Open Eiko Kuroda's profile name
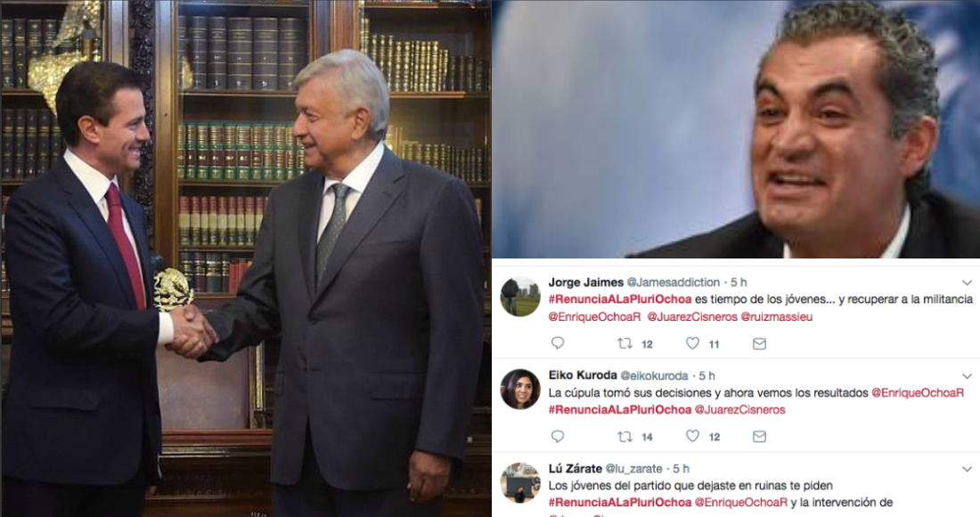The image size is (980, 517). 583,375
